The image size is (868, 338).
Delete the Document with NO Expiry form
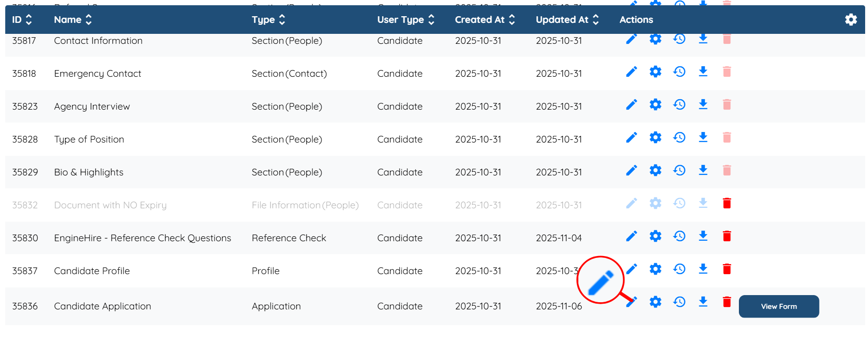click(x=727, y=204)
